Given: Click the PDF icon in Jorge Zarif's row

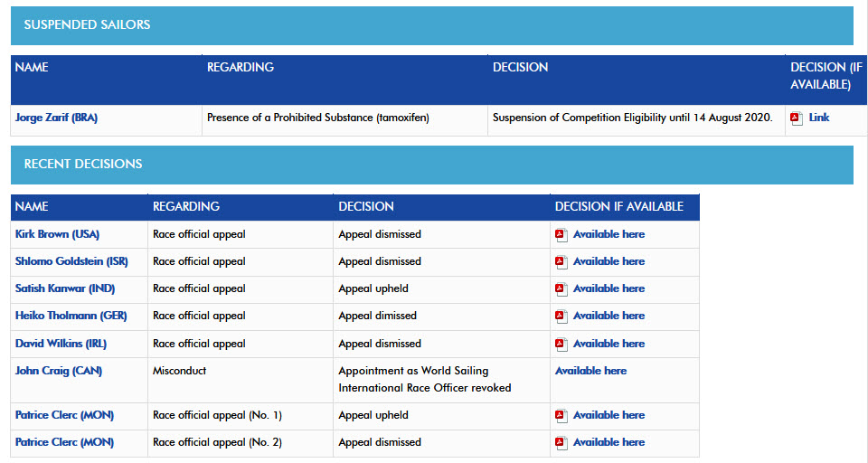Looking at the screenshot, I should (797, 118).
